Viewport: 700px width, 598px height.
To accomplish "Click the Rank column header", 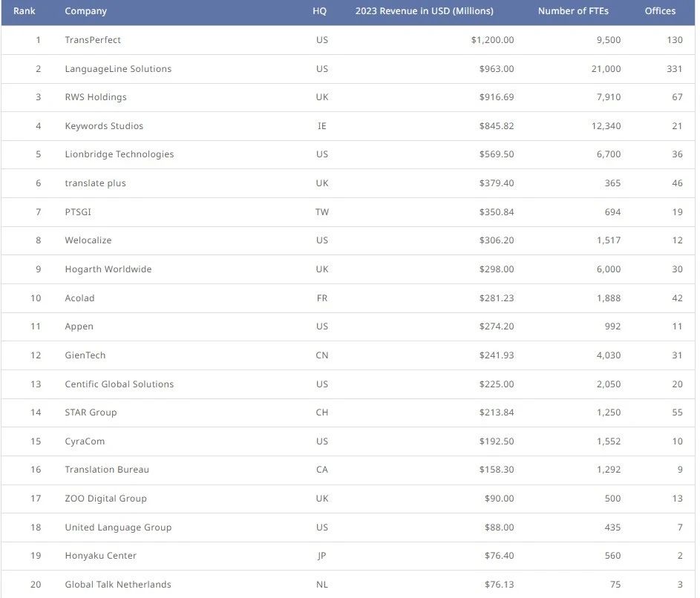I will [x=24, y=11].
